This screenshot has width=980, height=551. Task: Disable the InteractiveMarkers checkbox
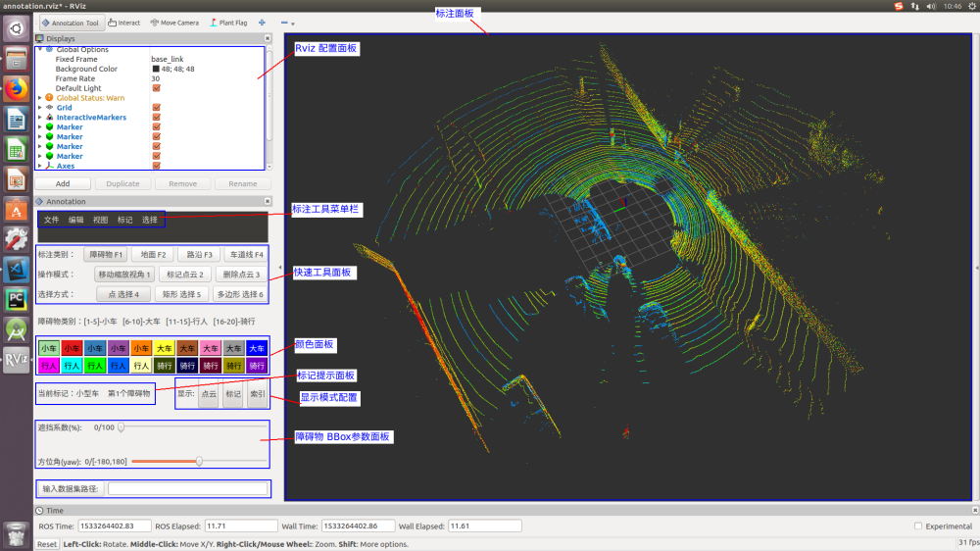click(156, 117)
